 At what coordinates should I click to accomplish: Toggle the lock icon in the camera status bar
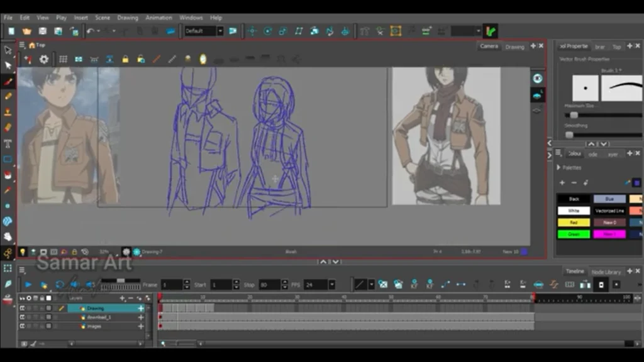point(74,251)
